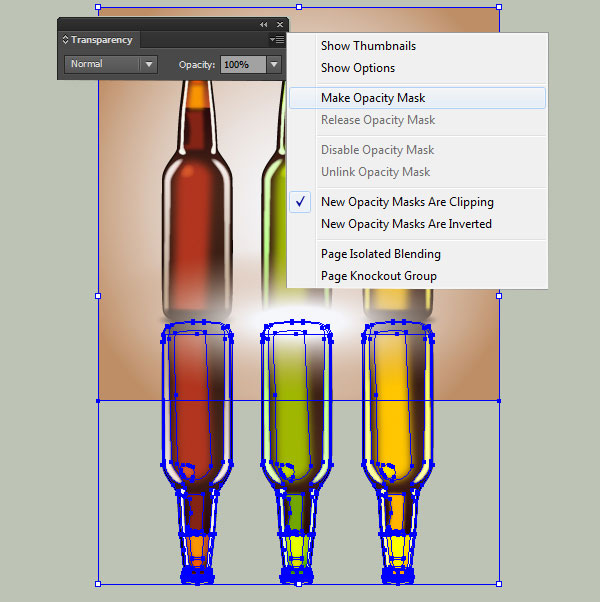Click the selected yellow reflected bottle
Screen dimensions: 600x602
point(398,452)
